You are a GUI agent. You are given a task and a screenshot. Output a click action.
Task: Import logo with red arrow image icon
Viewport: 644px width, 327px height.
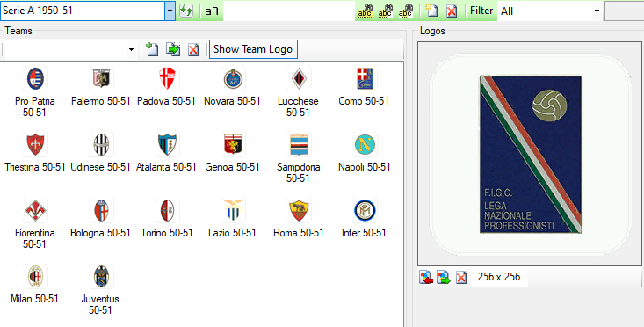426,277
